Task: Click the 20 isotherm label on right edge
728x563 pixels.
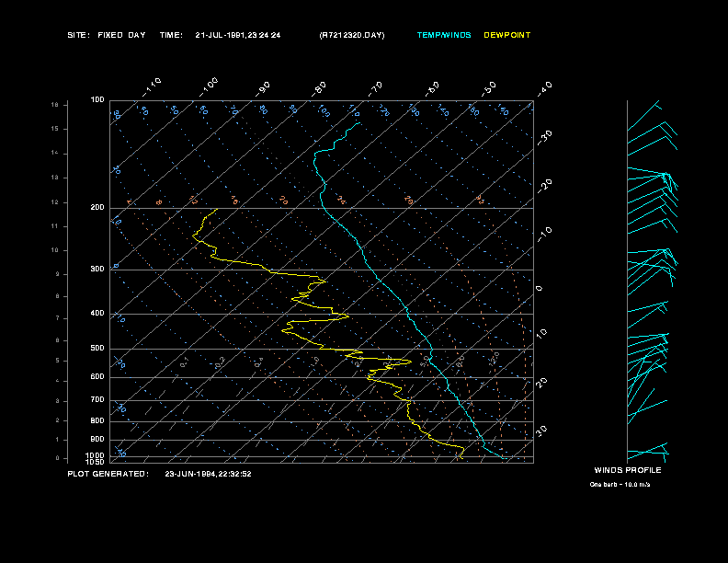Action: click(541, 383)
